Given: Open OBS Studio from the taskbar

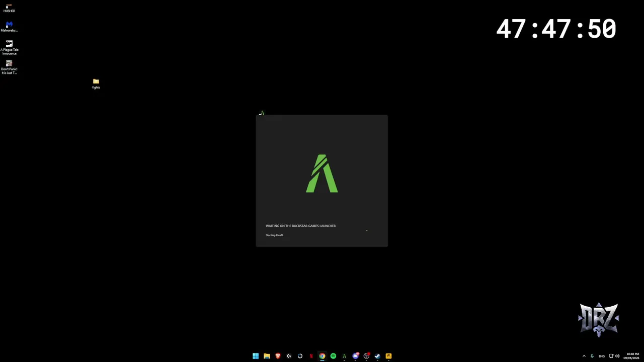Looking at the screenshot, I should [x=367, y=356].
